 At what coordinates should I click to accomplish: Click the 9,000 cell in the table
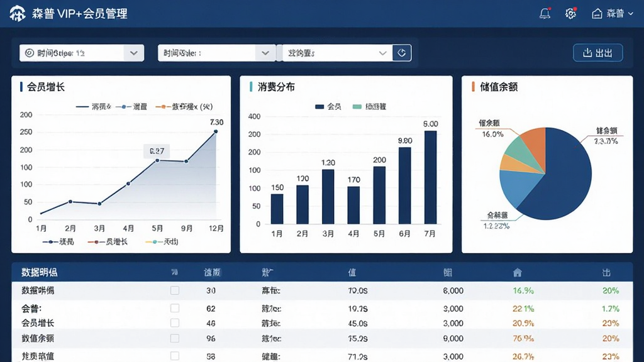coord(453,339)
